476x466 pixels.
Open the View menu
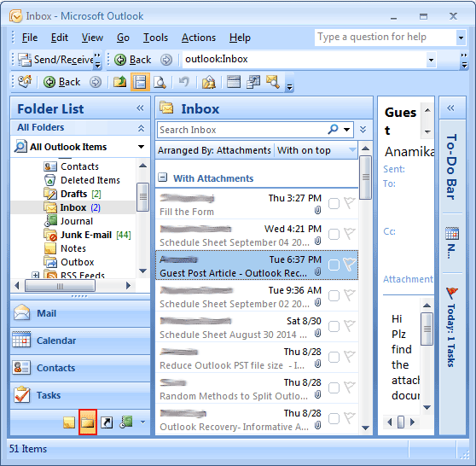pos(92,38)
